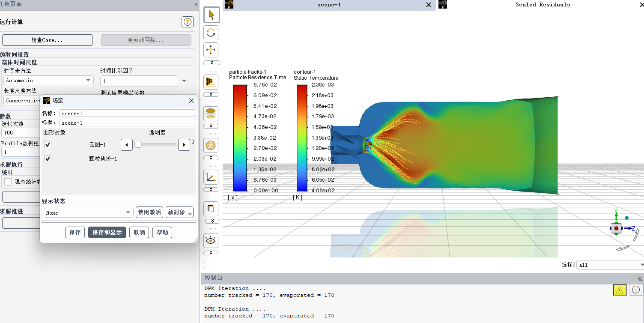Open the 选择 all dropdown

coord(610,265)
